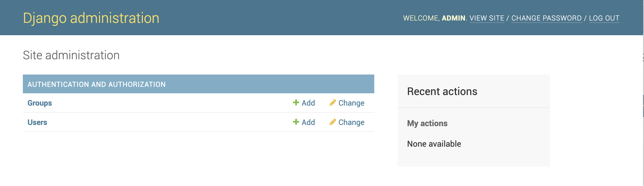Click the pencil icon in the Groups row

point(333,103)
